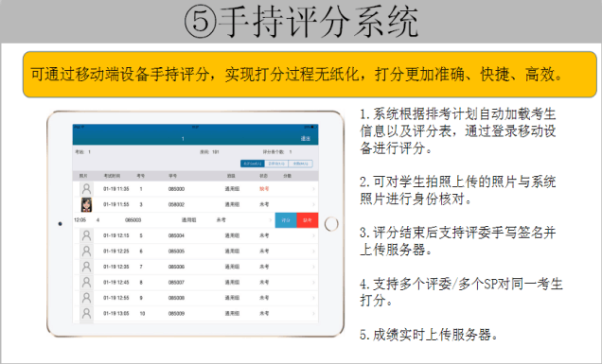Select the highlighted blue 未评 segment tab

coord(252,164)
